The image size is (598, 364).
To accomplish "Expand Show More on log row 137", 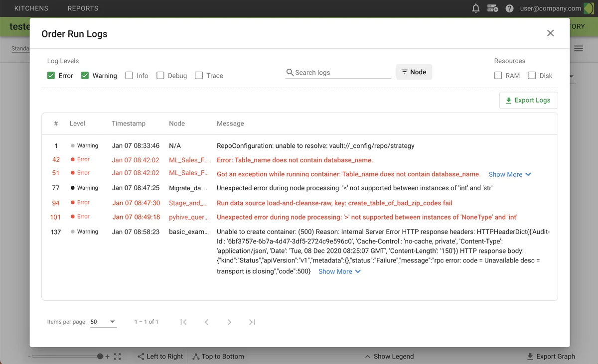I will point(339,271).
